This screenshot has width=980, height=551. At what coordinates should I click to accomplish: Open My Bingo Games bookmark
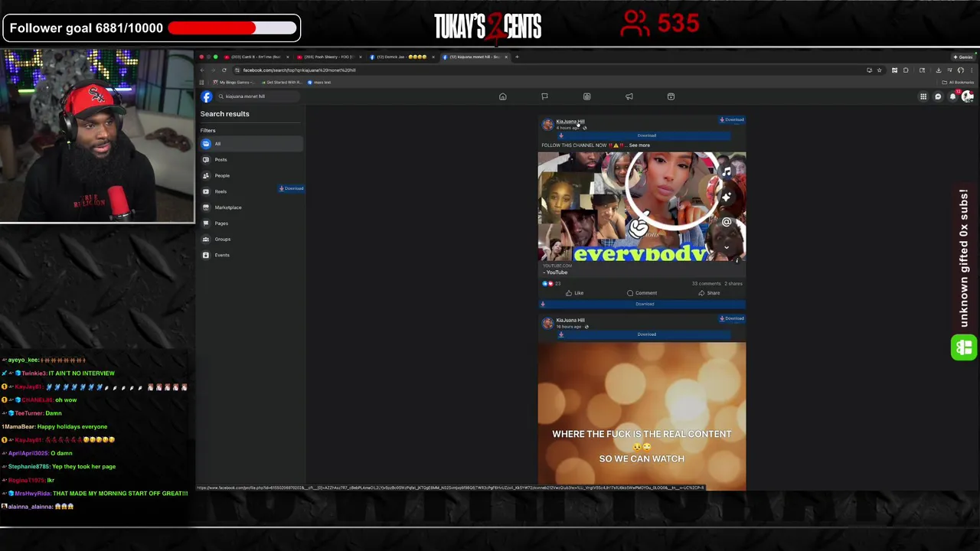[x=234, y=82]
